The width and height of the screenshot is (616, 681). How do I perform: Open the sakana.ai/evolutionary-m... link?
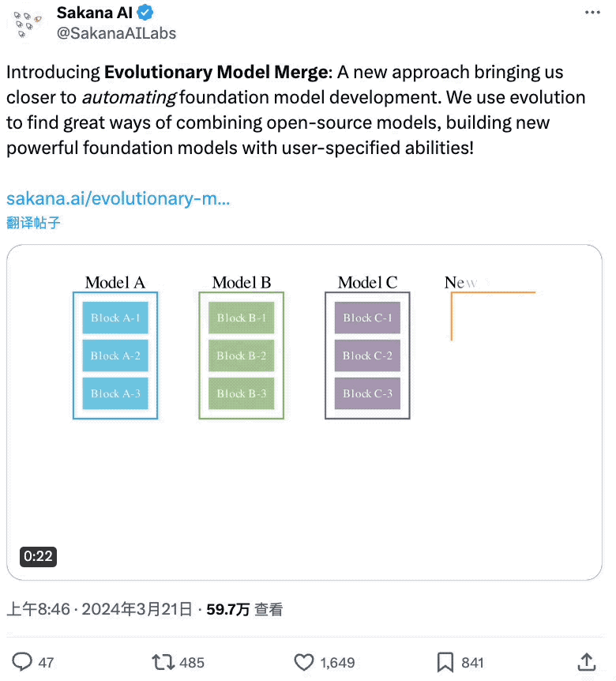click(x=118, y=198)
